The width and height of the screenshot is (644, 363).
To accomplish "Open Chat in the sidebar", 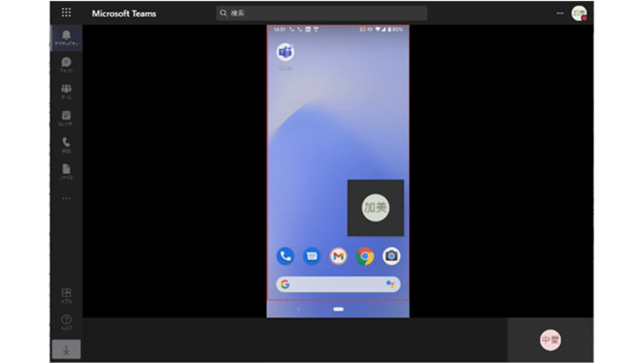I will [x=66, y=65].
